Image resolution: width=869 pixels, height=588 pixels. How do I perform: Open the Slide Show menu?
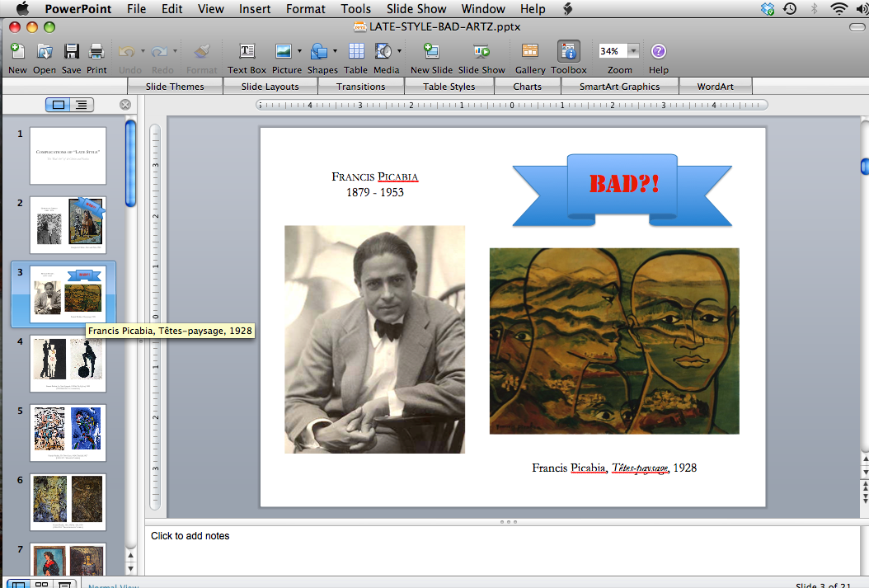pyautogui.click(x=416, y=9)
